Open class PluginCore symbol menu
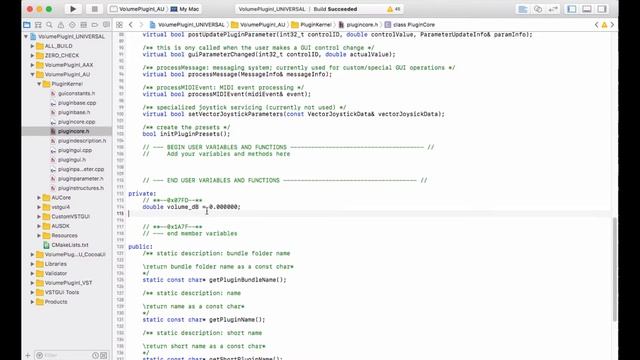The width and height of the screenshot is (640, 360). (410, 25)
